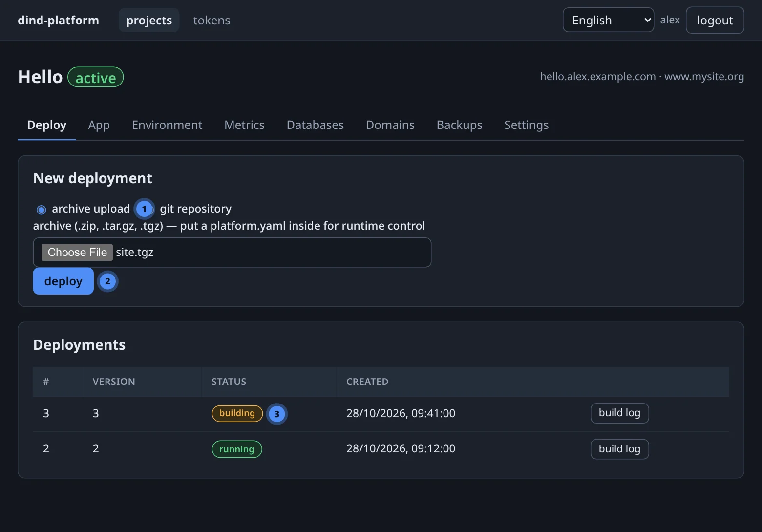Select the archive upload radio button
This screenshot has width=762, height=532.
point(42,210)
